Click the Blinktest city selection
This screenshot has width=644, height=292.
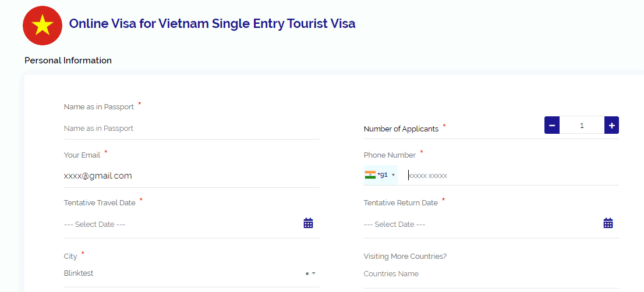79,273
